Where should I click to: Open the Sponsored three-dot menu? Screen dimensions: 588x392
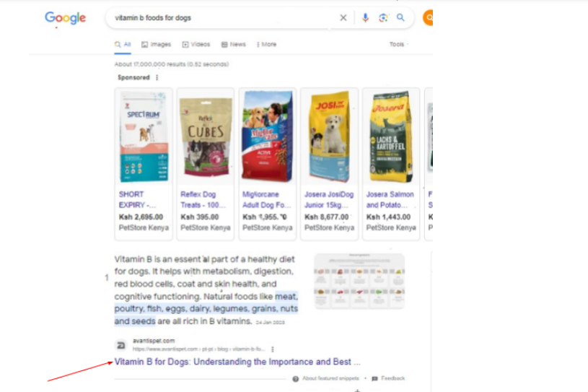157,78
